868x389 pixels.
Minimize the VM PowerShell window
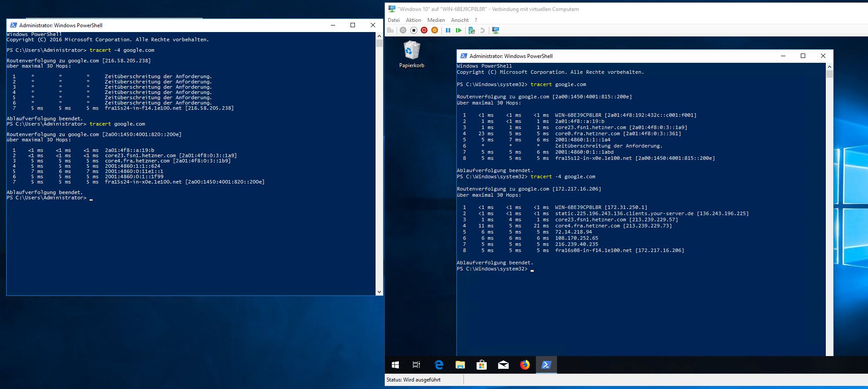(783, 56)
